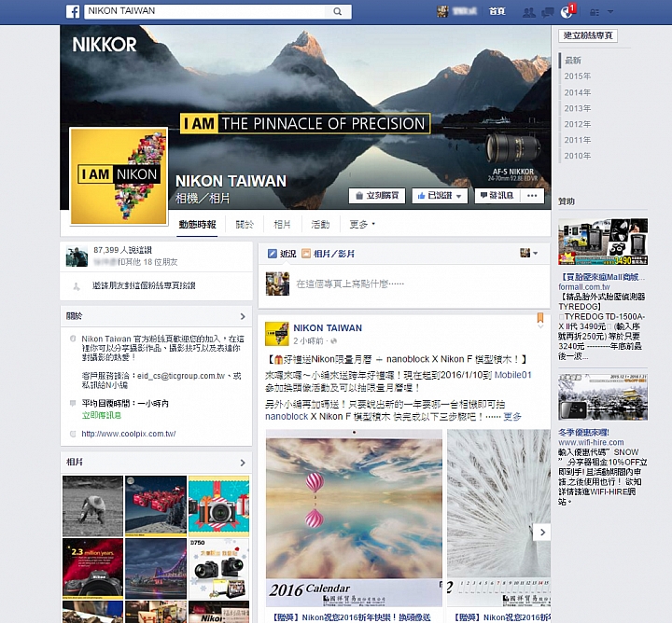This screenshot has width=672, height=623.
Task: Click NIKON TAIWAN post author name
Action: click(328, 328)
